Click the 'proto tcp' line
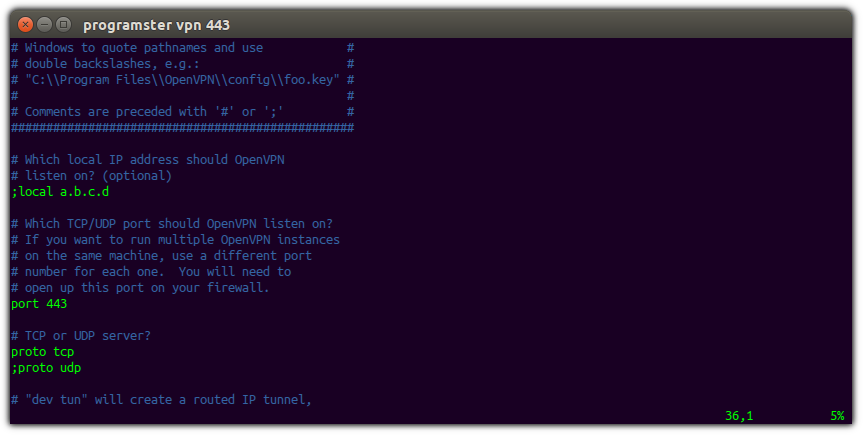The image size is (864, 436). 42,352
